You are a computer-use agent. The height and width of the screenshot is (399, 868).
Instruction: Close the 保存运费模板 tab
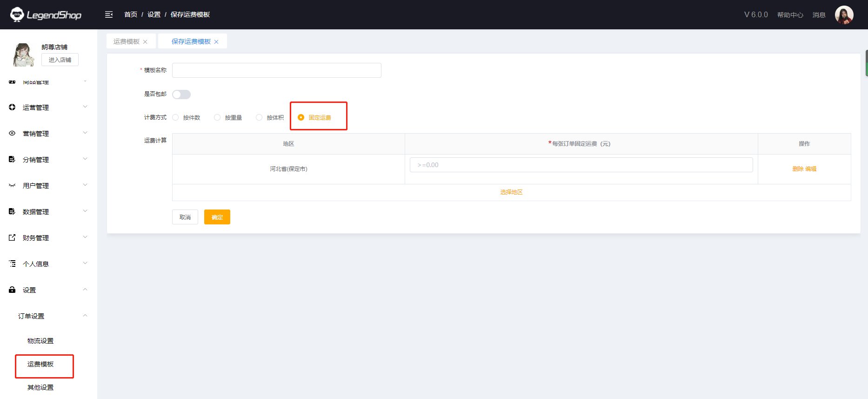pos(216,42)
